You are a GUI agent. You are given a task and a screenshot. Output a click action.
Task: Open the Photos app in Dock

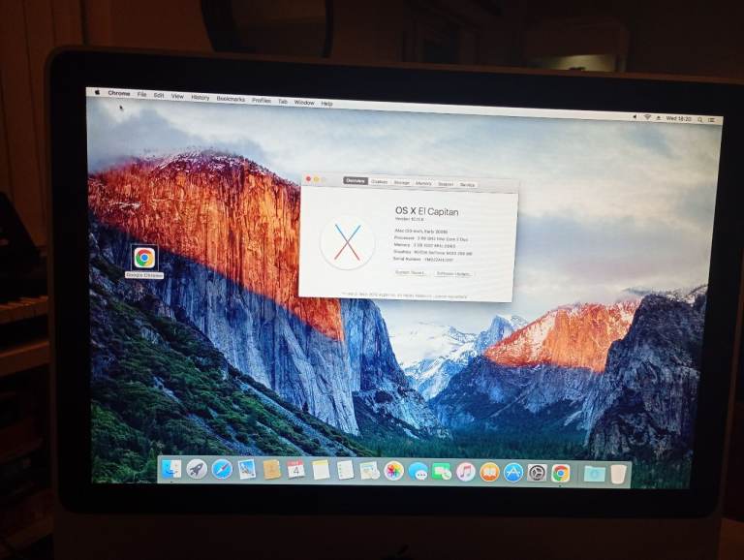click(393, 471)
